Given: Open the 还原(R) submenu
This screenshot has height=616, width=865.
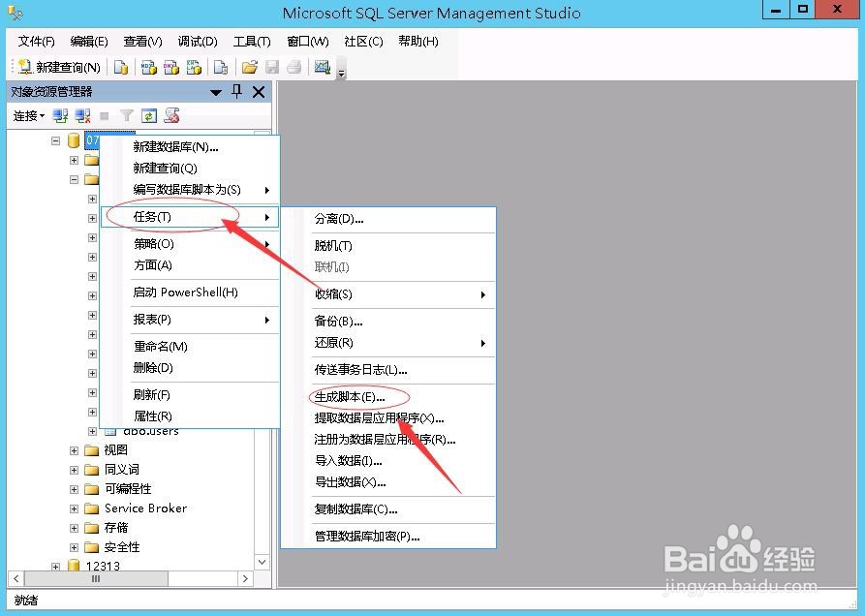Looking at the screenshot, I should [x=388, y=343].
